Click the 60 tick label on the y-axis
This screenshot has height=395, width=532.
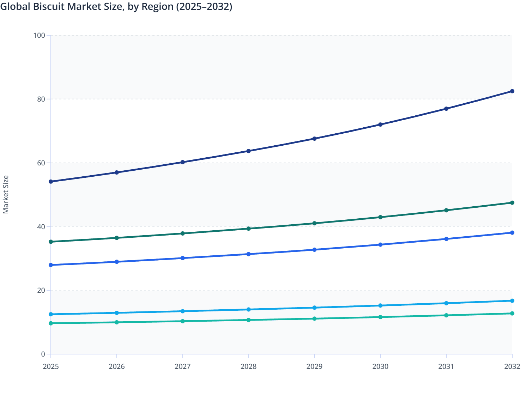pyautogui.click(x=41, y=162)
